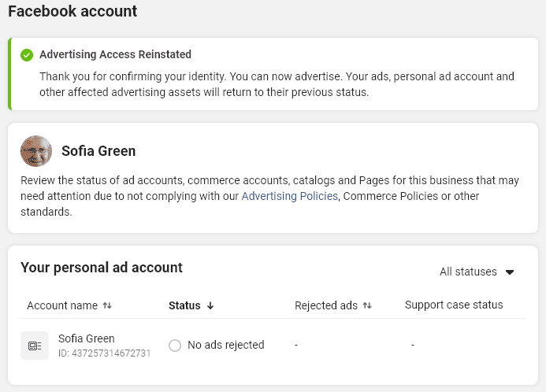Click the Sofia Green profile name heading

[x=98, y=151]
